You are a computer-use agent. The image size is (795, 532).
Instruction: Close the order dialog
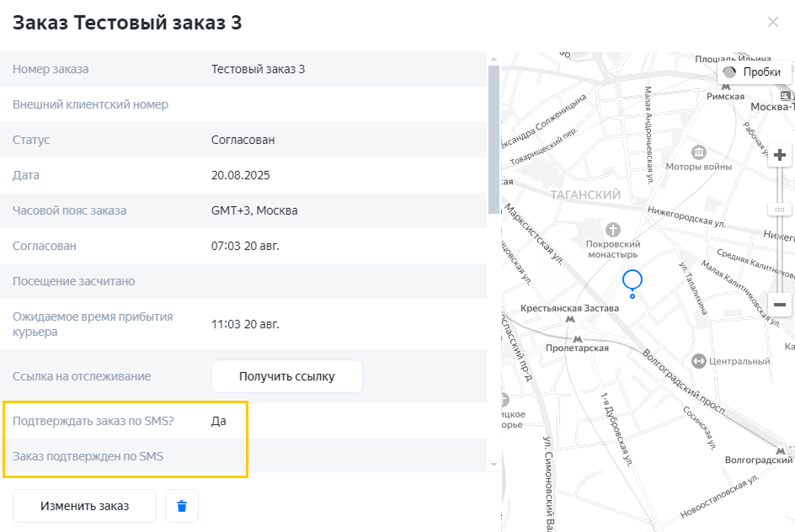[x=772, y=22]
